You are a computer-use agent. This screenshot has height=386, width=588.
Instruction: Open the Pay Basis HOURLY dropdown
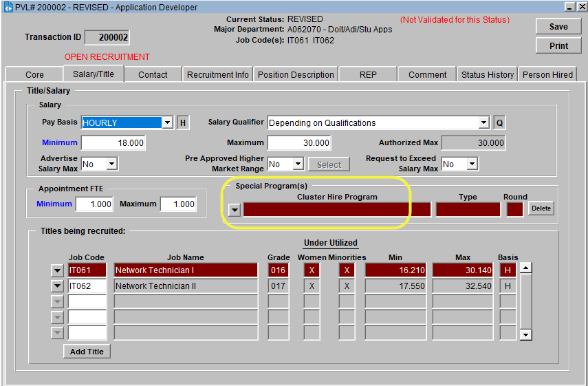[x=167, y=122]
